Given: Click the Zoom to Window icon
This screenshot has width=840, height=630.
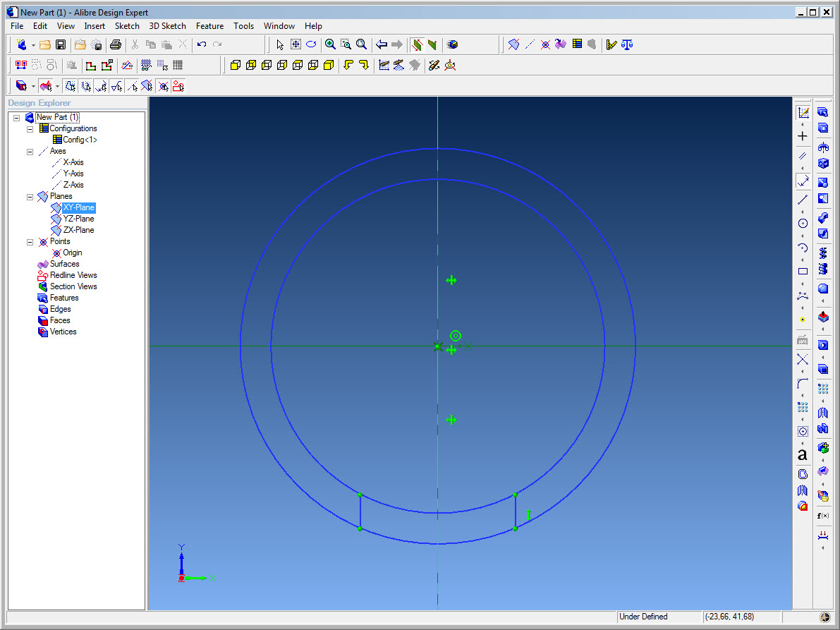Looking at the screenshot, I should click(346, 44).
